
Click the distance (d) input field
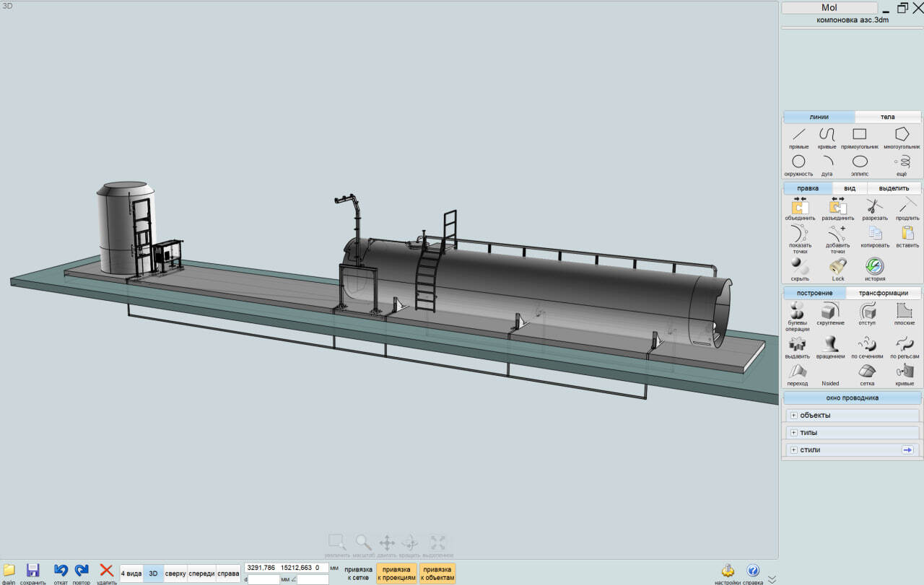click(x=263, y=579)
